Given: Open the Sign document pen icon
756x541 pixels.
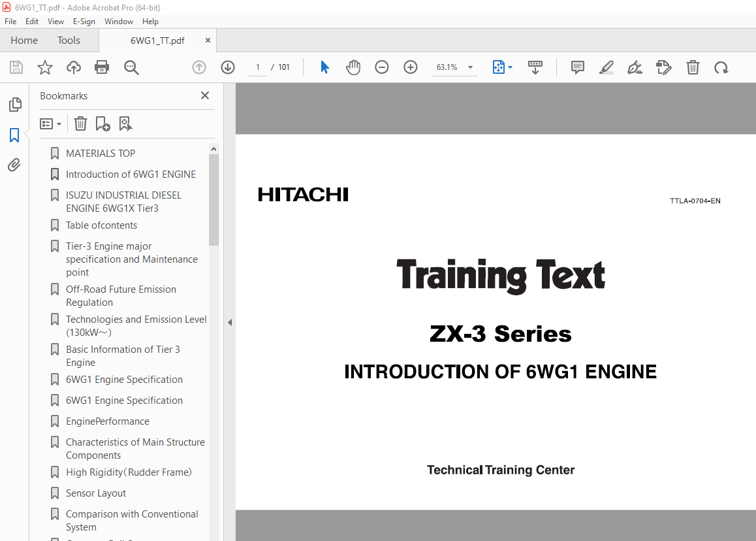Looking at the screenshot, I should pyautogui.click(x=635, y=67).
